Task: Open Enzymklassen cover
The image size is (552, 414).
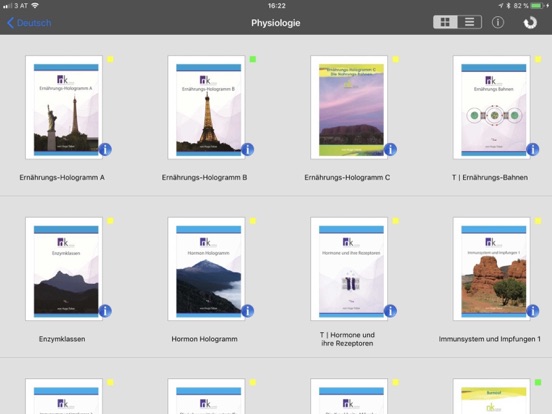Action: tap(64, 269)
